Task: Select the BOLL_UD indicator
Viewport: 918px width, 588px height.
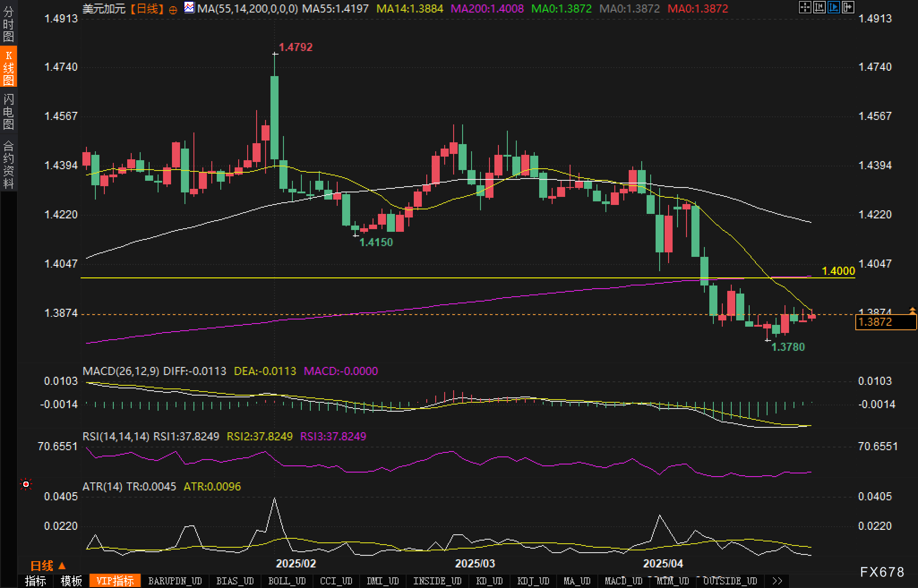Action: tap(287, 581)
